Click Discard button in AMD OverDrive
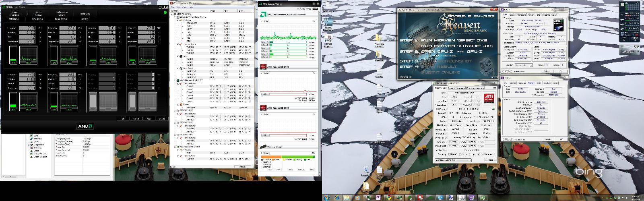Image resolution: width=644 pixels, height=201 pixels. pos(162,119)
